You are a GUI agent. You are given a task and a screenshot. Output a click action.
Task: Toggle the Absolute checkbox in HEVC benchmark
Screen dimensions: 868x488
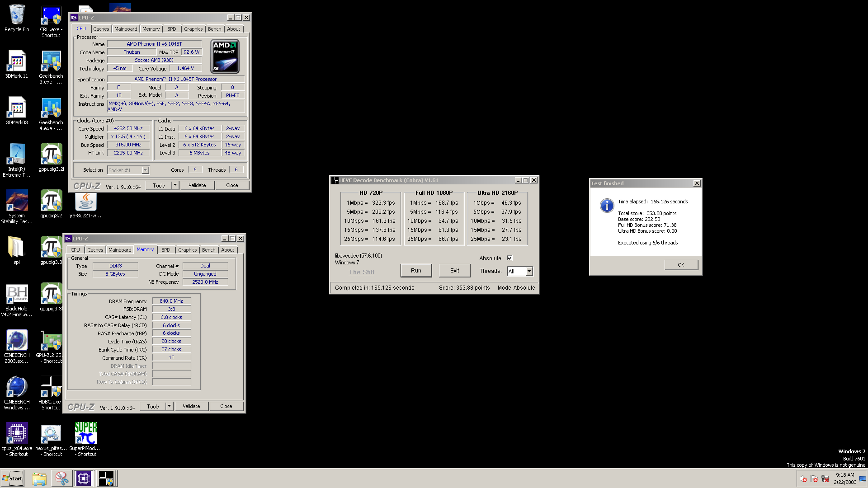[x=509, y=258]
